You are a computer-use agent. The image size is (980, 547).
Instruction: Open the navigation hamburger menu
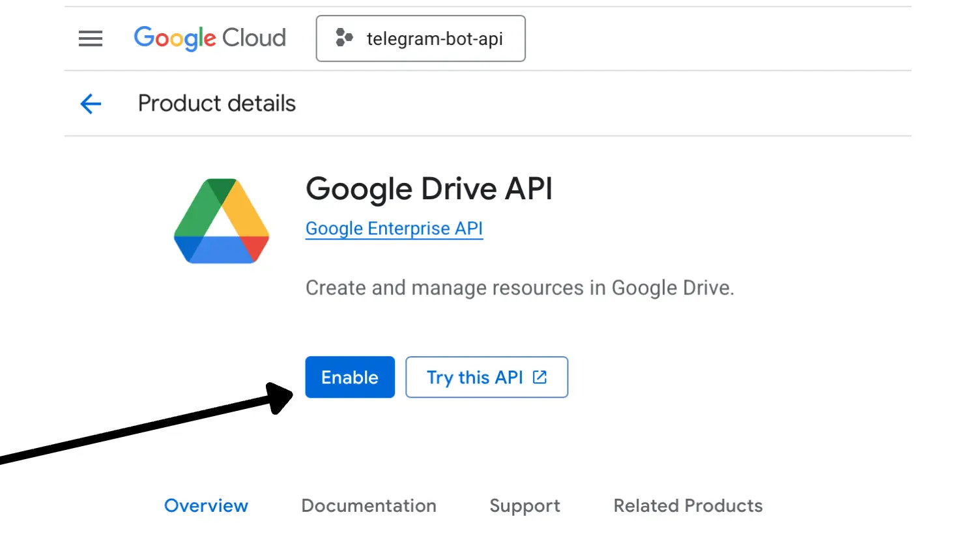(x=90, y=38)
